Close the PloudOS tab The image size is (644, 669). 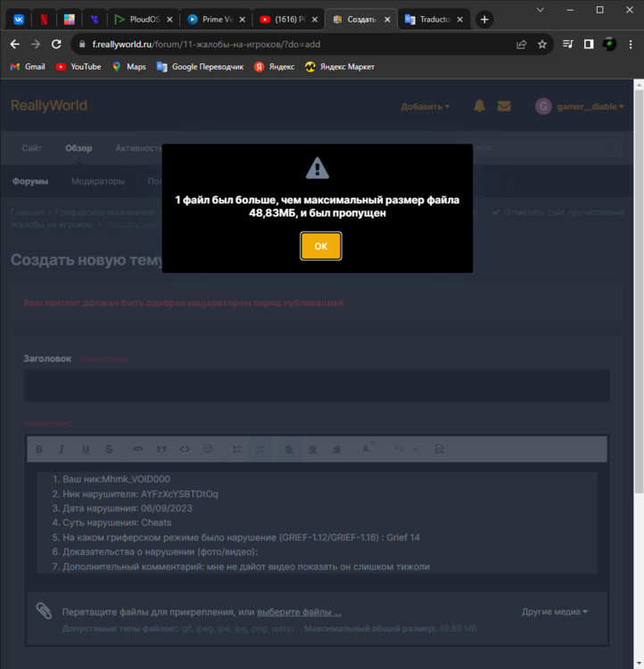click(169, 20)
